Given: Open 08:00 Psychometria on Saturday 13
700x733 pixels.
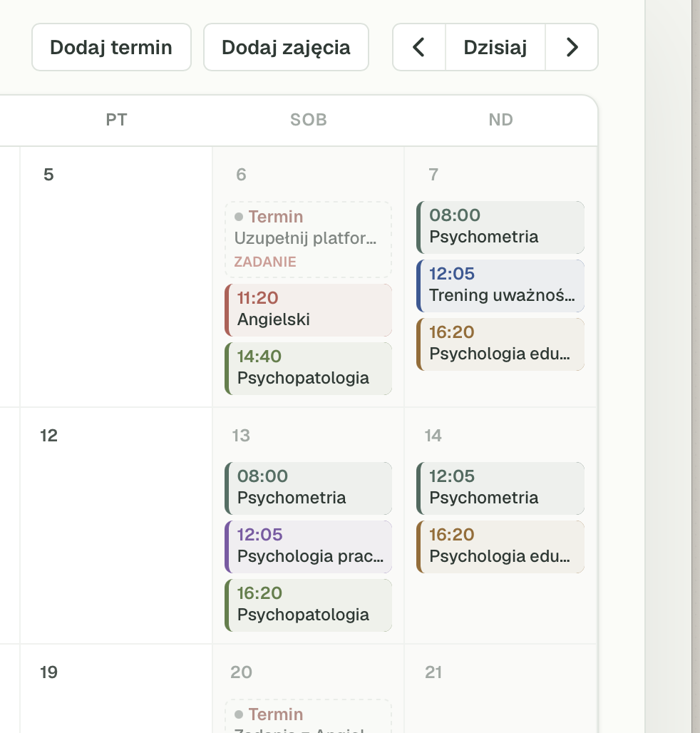Looking at the screenshot, I should pos(309,488).
